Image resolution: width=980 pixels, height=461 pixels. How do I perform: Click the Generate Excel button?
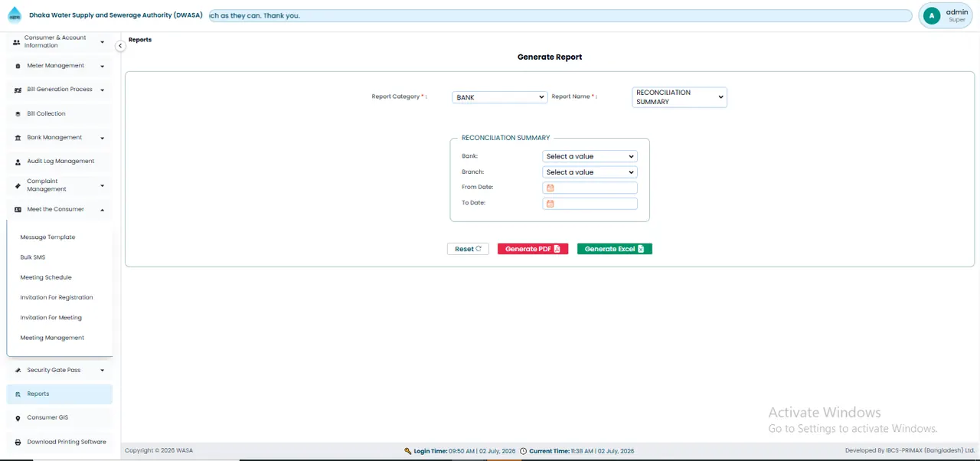[x=615, y=249]
